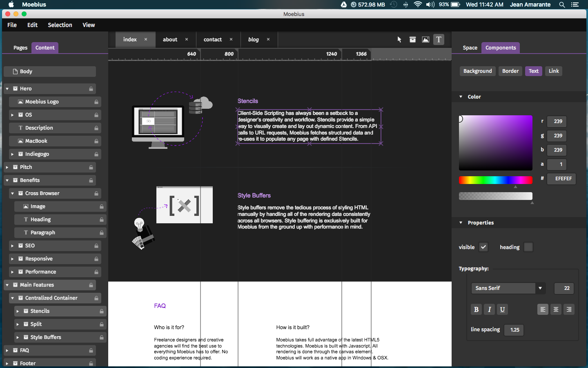Toggle lock on Responsive layer
Screen dimensions: 588x368
point(96,259)
